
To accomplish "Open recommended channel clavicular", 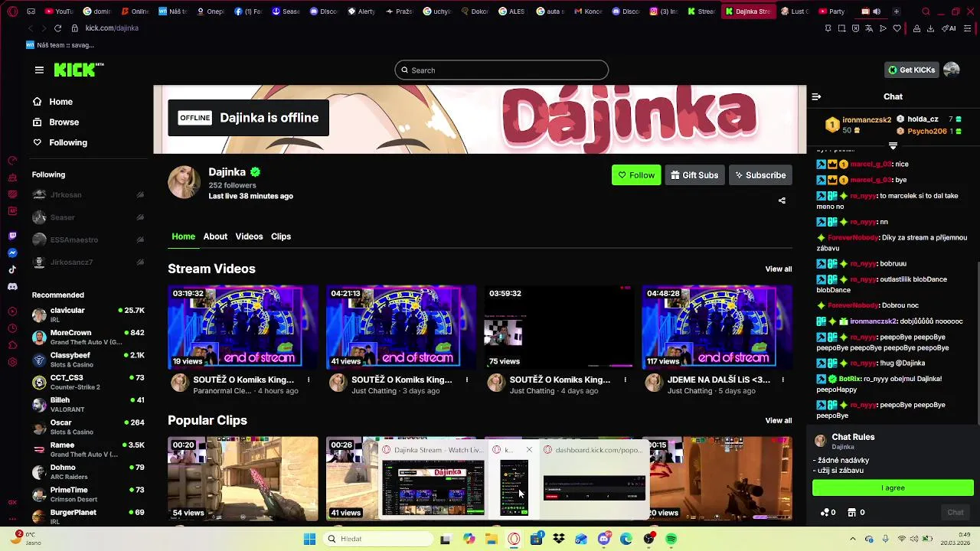I will (88, 315).
